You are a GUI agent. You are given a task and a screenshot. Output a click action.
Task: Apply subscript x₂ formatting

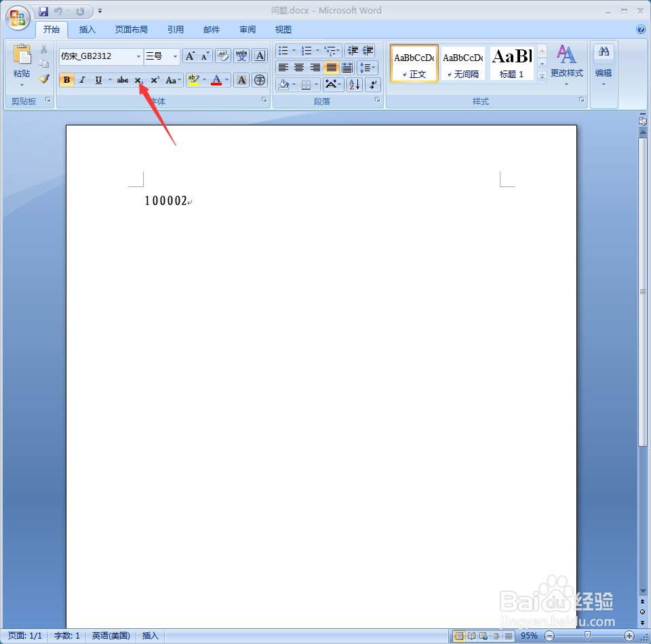click(x=138, y=80)
